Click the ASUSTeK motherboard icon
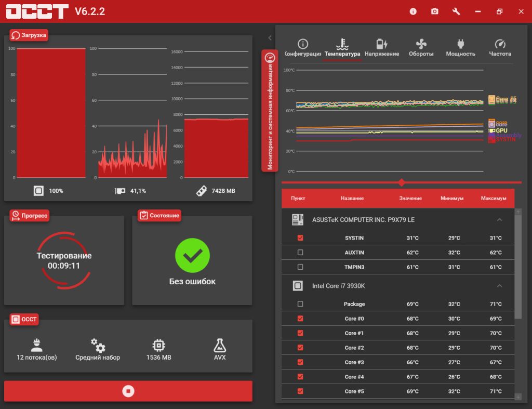532x409 pixels. 298,220
